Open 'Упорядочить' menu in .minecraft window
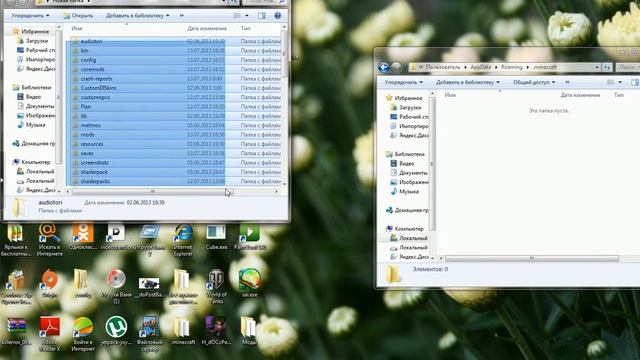The height and width of the screenshot is (360, 640). tap(404, 82)
